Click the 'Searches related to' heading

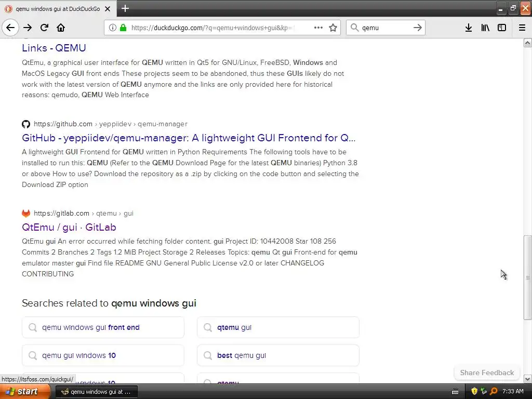109,303
